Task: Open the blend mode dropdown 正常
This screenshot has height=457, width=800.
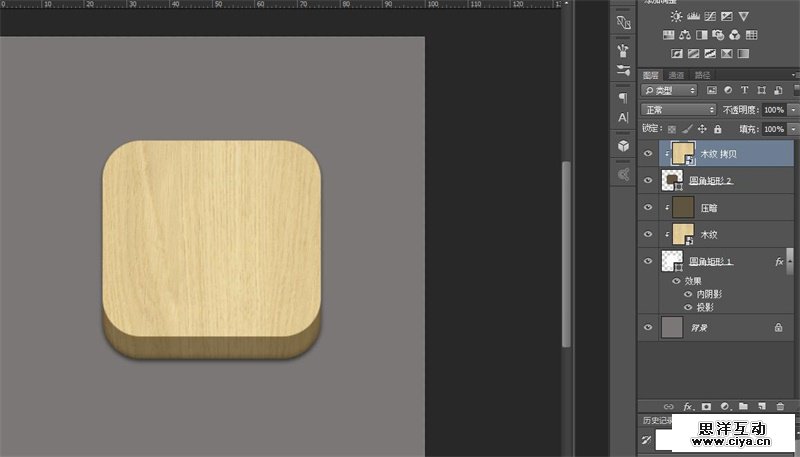Action: [x=679, y=109]
